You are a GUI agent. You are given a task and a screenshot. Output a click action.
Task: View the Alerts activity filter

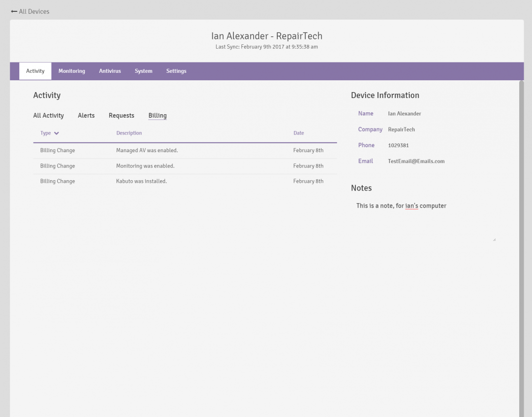86,115
